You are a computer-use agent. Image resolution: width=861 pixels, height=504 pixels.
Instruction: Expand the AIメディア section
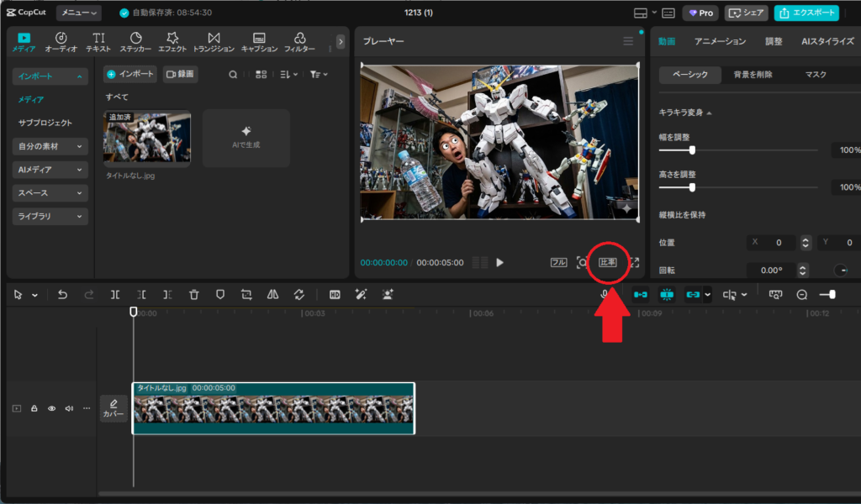50,170
